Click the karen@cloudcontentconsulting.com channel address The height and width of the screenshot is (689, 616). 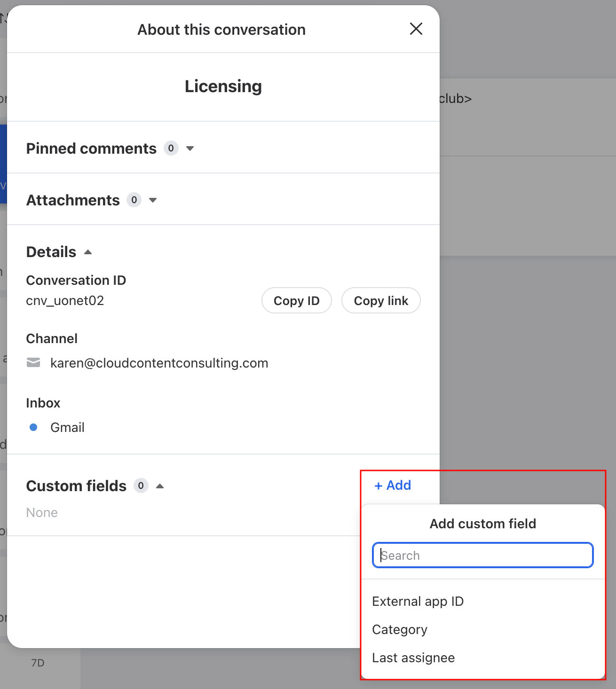point(159,363)
